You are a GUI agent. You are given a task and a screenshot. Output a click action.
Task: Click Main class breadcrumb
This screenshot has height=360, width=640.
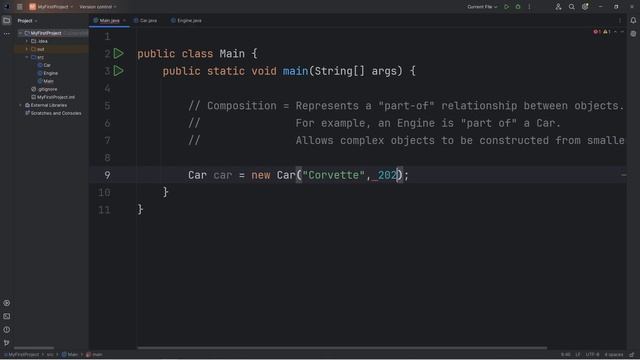coord(70,355)
